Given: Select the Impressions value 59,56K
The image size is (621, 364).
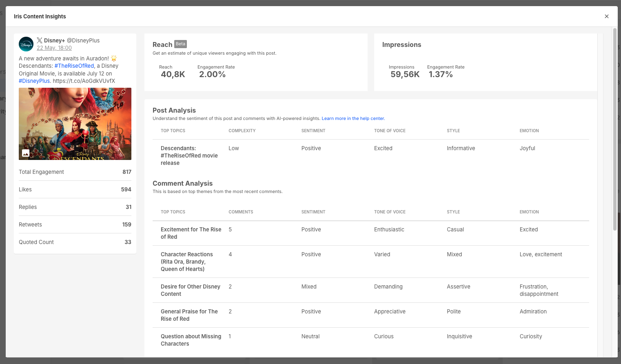Looking at the screenshot, I should click(405, 74).
